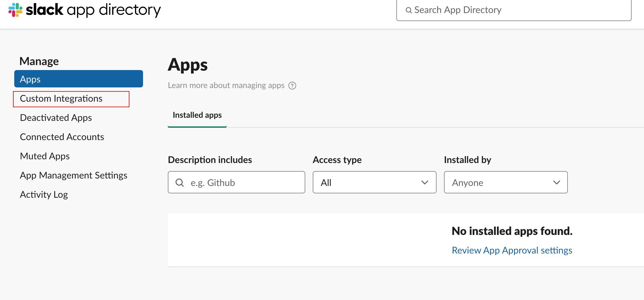644x300 pixels.
Task: View the Activity Log
Action: point(44,195)
